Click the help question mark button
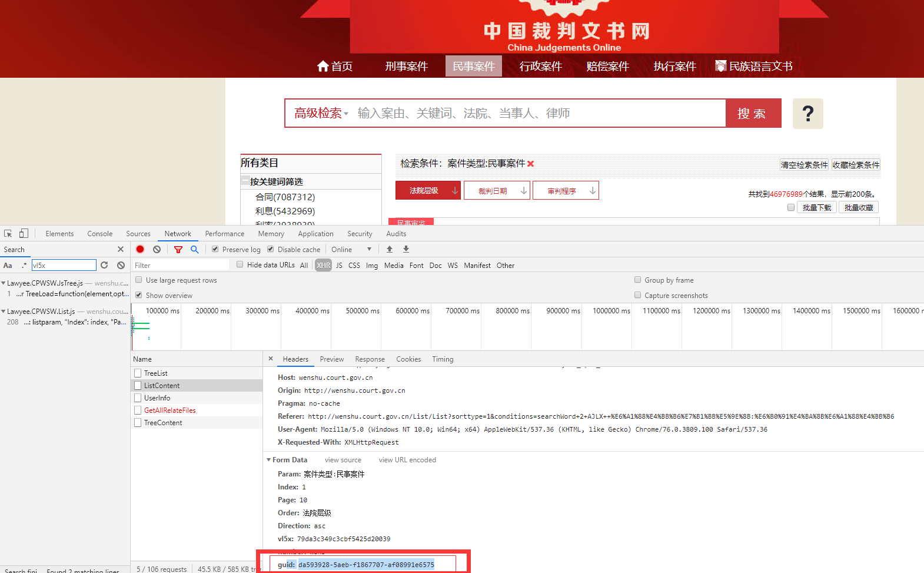The image size is (924, 573). [x=808, y=113]
